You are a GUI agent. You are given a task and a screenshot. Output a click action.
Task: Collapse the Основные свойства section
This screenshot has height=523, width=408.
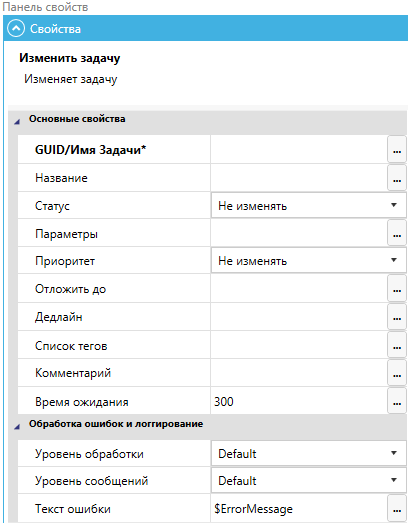click(17, 121)
